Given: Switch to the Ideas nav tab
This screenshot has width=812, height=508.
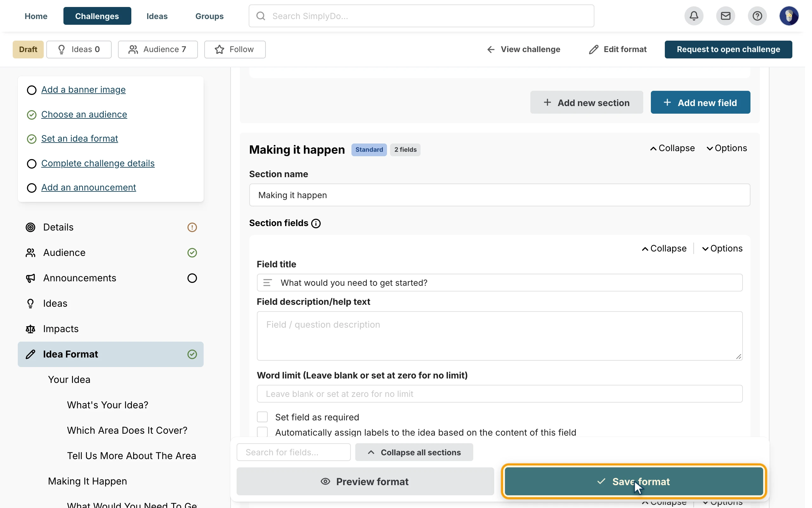Looking at the screenshot, I should click(157, 16).
